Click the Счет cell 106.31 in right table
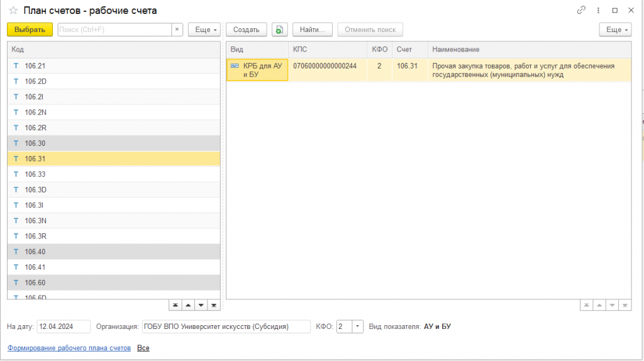Image resolution: width=644 pixels, height=361 pixels. coord(410,70)
